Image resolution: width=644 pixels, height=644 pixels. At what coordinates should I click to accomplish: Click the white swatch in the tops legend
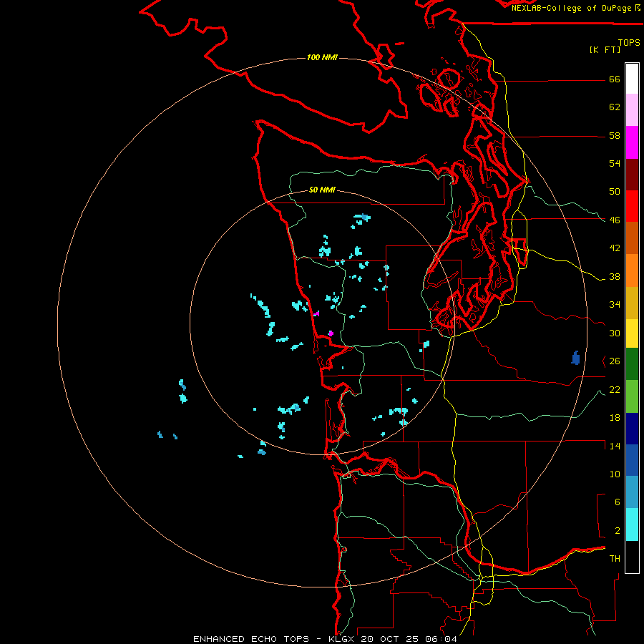click(632, 79)
